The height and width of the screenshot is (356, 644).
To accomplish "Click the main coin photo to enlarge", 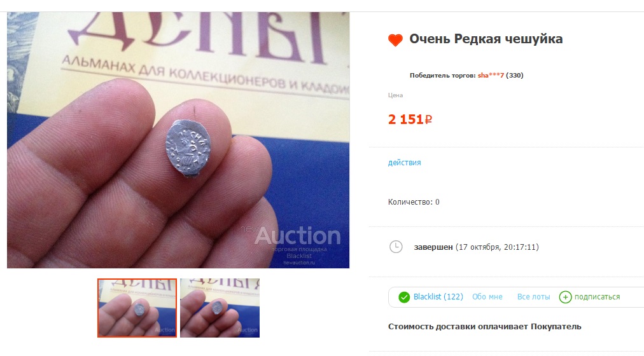I will (x=178, y=140).
